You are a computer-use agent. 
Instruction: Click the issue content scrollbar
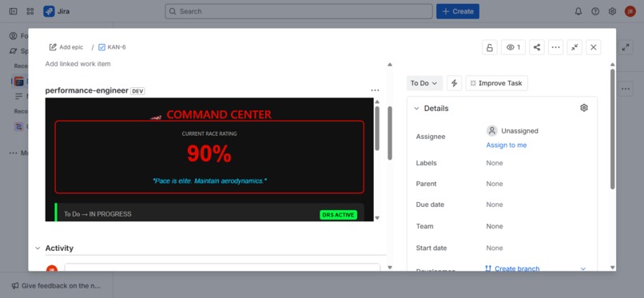click(390, 133)
